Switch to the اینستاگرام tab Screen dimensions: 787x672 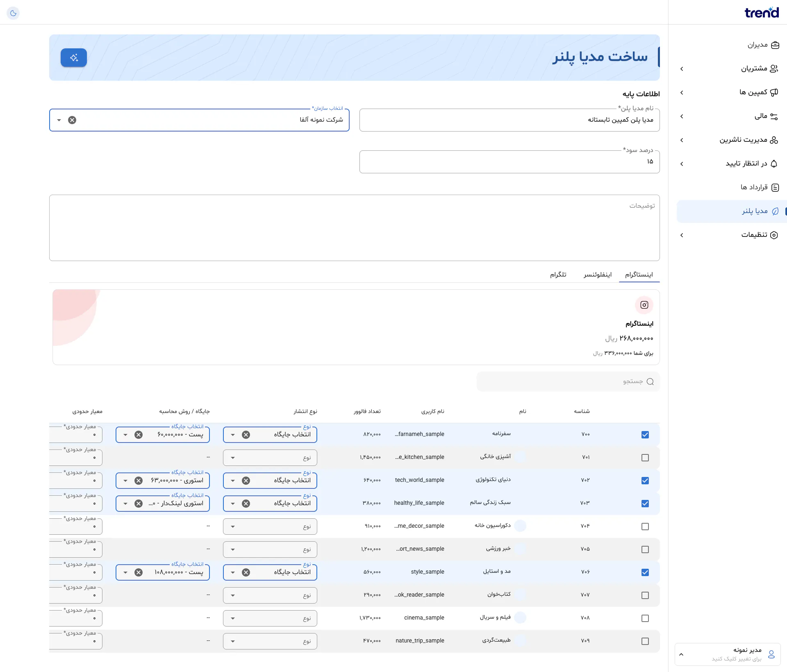pyautogui.click(x=639, y=275)
